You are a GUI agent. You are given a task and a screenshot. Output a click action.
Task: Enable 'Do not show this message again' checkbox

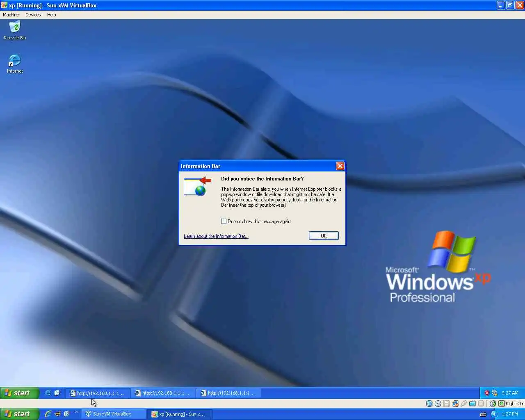pyautogui.click(x=224, y=221)
